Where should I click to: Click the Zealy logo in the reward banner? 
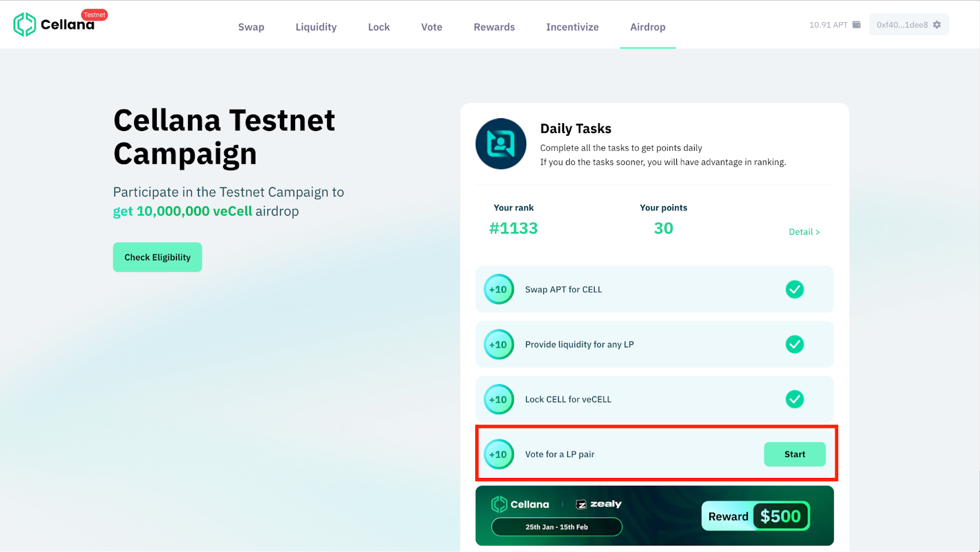pos(598,504)
